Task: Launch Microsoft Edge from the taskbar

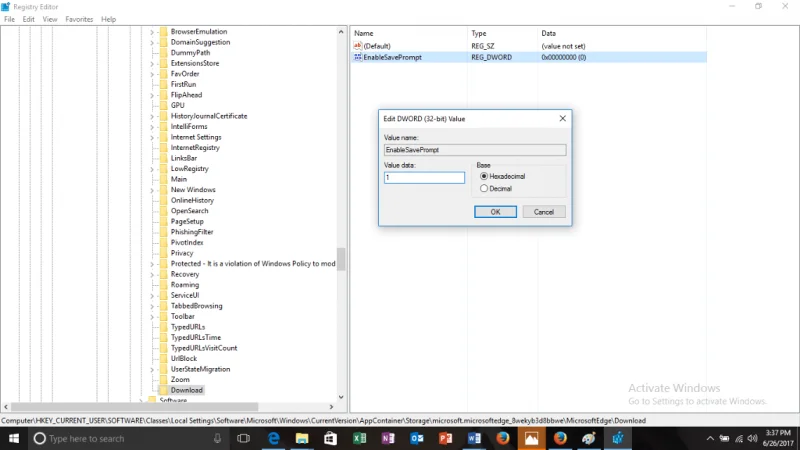Action: [x=274, y=439]
